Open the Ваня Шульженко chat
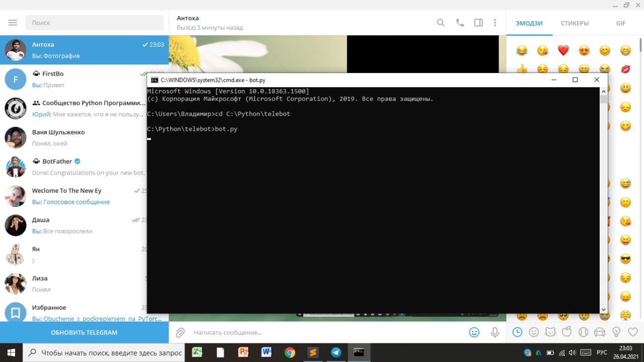The height and width of the screenshot is (362, 644). (84, 137)
